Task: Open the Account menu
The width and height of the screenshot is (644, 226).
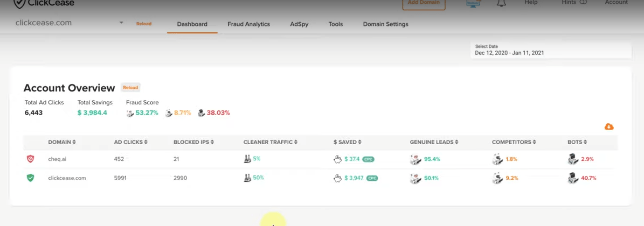Action: coord(617,3)
